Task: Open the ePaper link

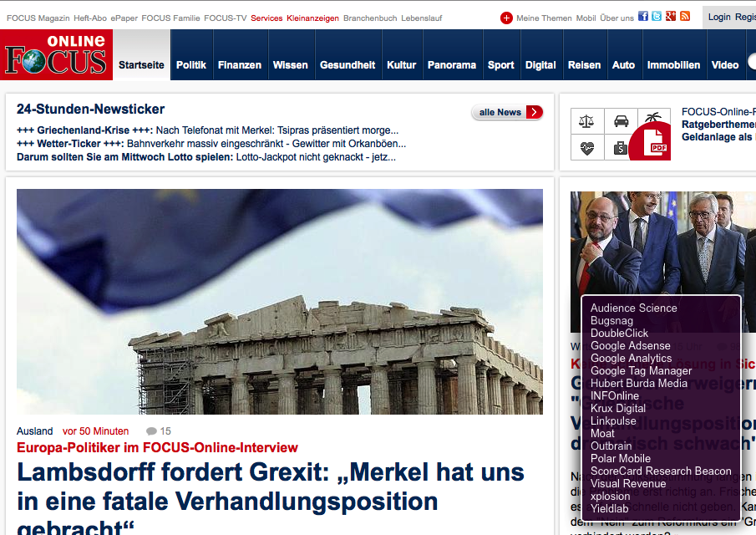Action: click(x=124, y=18)
